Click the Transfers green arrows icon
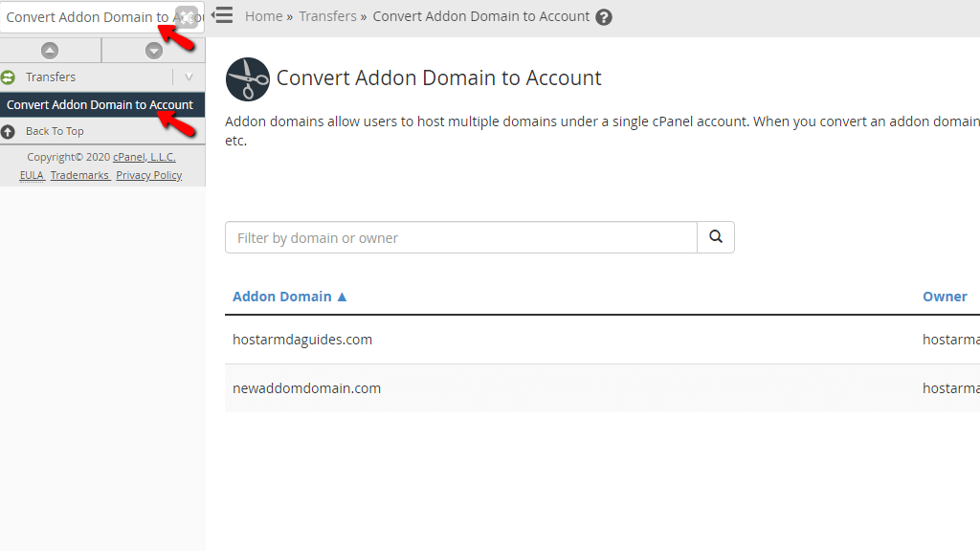The width and height of the screenshot is (980, 551). 8,77
